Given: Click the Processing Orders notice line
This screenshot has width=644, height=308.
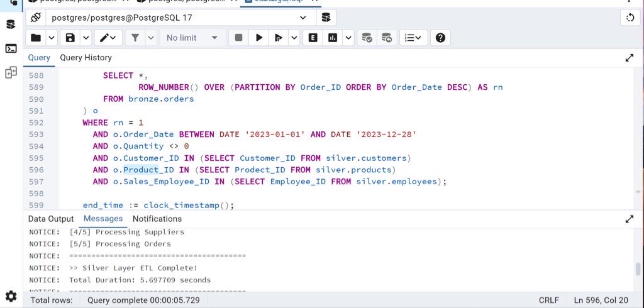Looking at the screenshot, I should pyautogui.click(x=100, y=244).
